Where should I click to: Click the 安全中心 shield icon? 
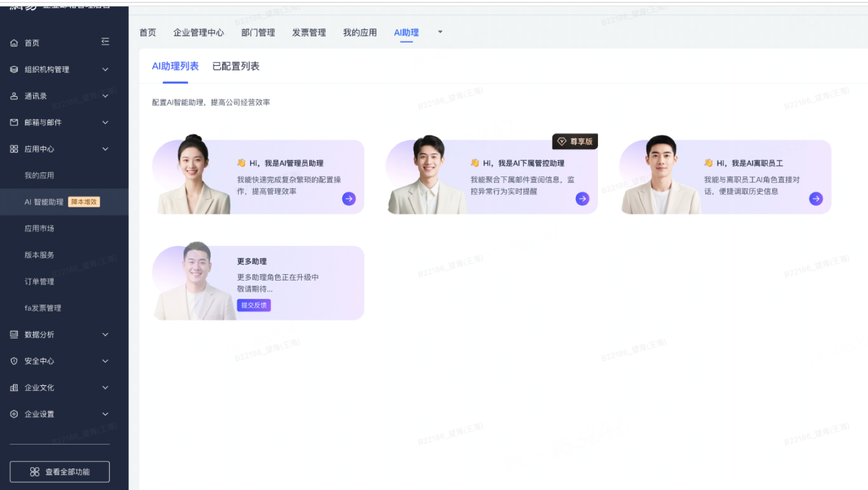pos(14,361)
